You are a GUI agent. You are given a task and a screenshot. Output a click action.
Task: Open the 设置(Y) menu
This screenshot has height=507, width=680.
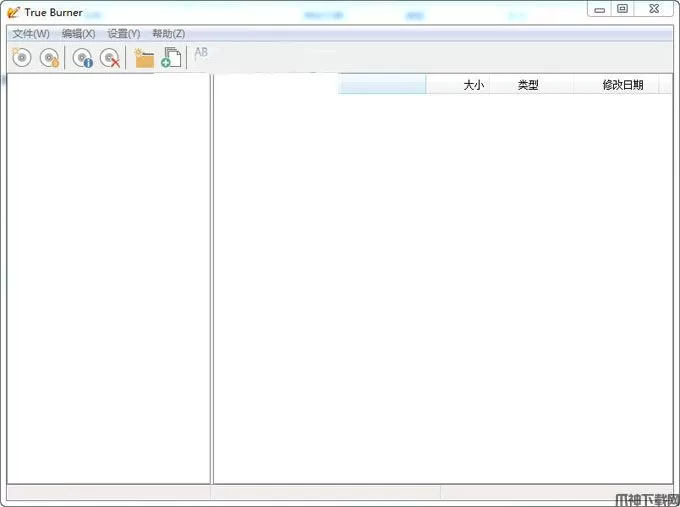[x=124, y=34]
